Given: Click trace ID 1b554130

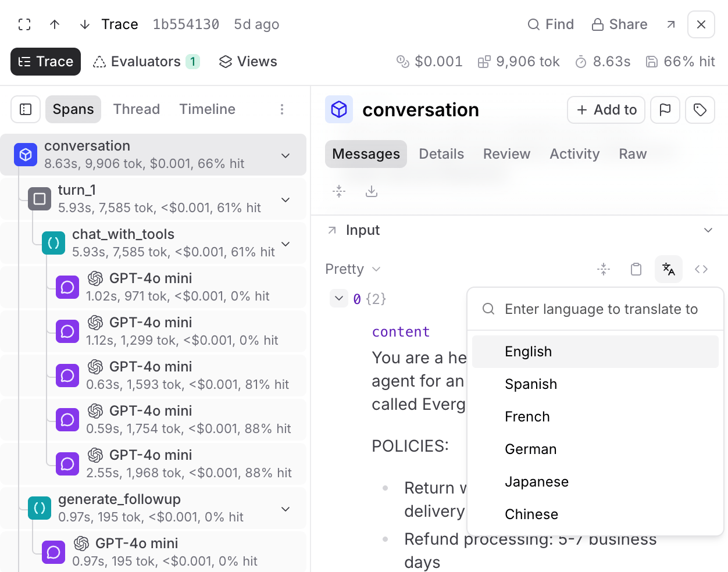Looking at the screenshot, I should pos(186,24).
